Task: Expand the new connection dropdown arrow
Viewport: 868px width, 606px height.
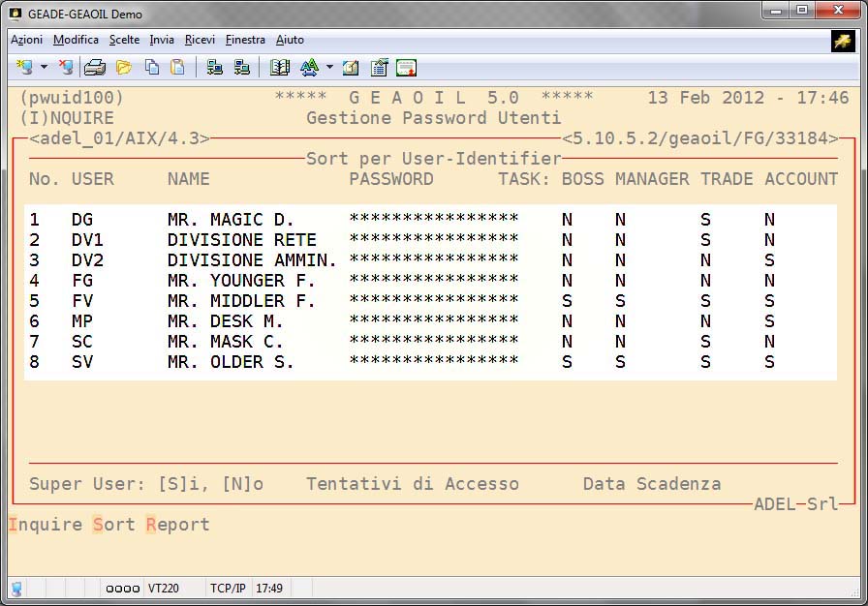Action: (44, 68)
